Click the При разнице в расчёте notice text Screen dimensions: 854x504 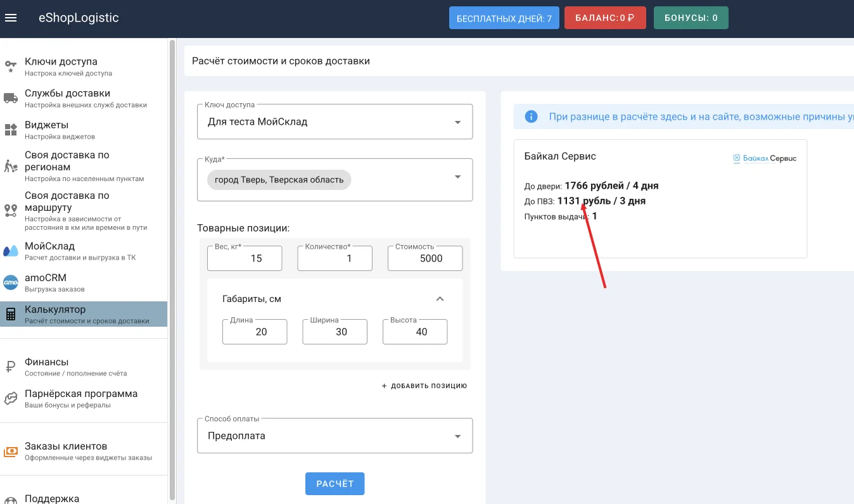point(701,117)
